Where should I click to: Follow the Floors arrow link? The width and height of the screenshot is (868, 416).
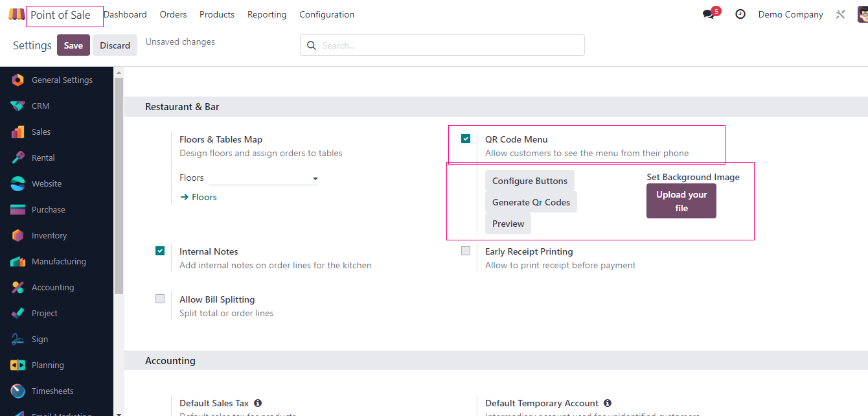click(x=198, y=197)
